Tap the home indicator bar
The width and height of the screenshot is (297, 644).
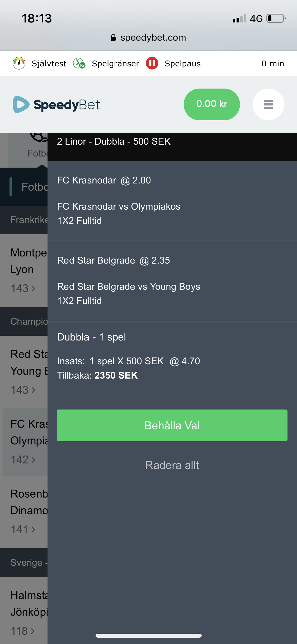pyautogui.click(x=149, y=636)
